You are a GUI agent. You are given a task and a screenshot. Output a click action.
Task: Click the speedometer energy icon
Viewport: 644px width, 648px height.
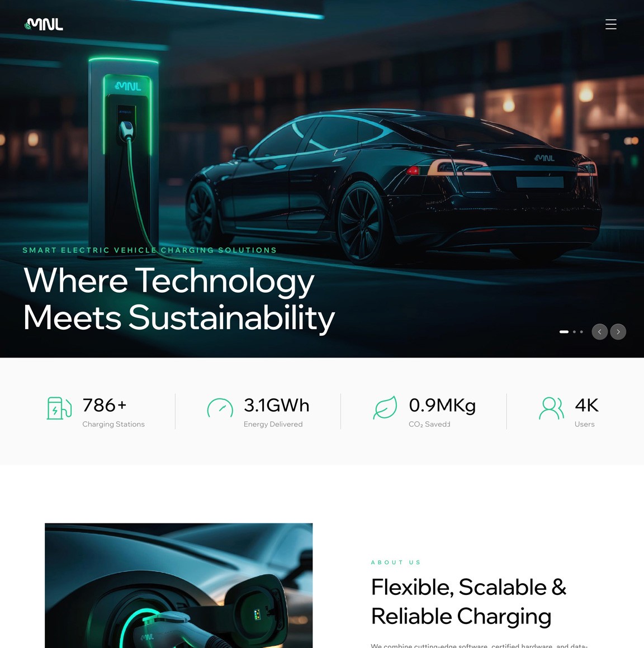pos(220,408)
